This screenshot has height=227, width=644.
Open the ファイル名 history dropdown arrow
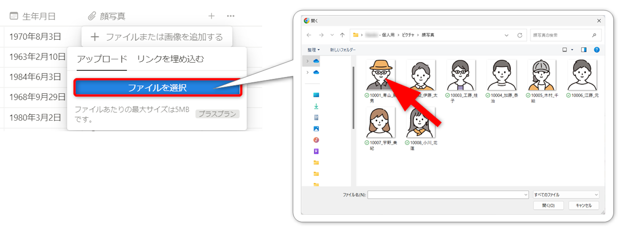[525, 195]
